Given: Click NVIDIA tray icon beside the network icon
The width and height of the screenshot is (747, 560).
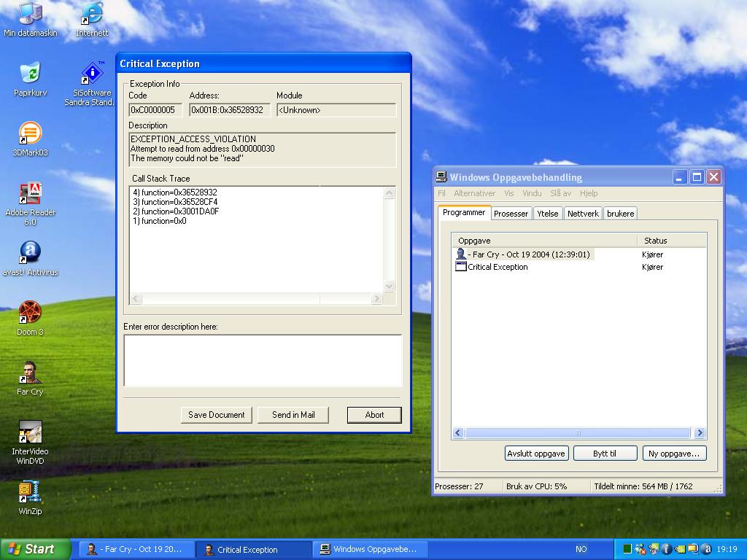Looking at the screenshot, I should [x=681, y=549].
